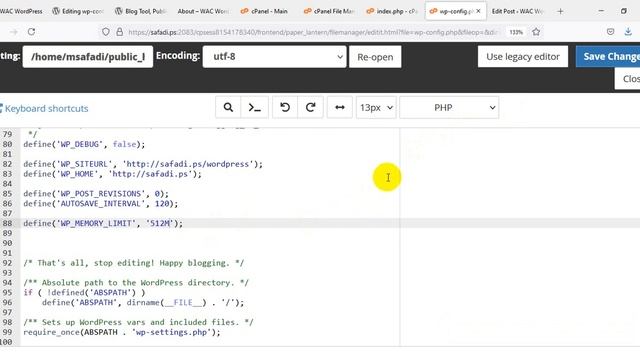This screenshot has height=360, width=640.
Task: Open the utf-8 encoding dropdown
Action: click(x=274, y=57)
